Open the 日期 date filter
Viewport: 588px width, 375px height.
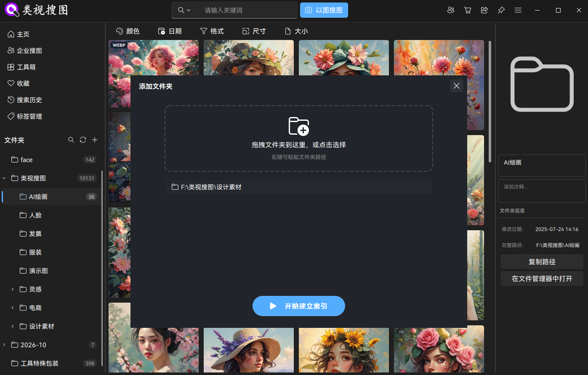click(170, 31)
